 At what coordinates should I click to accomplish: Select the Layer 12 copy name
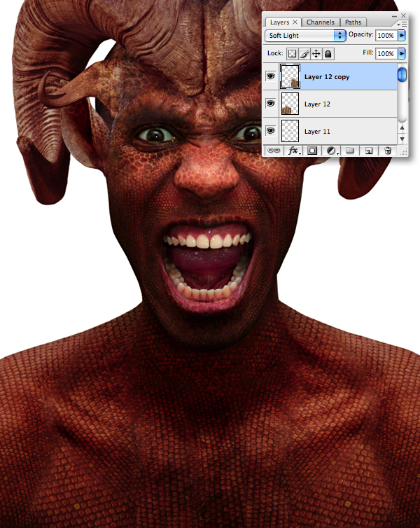tap(327, 77)
